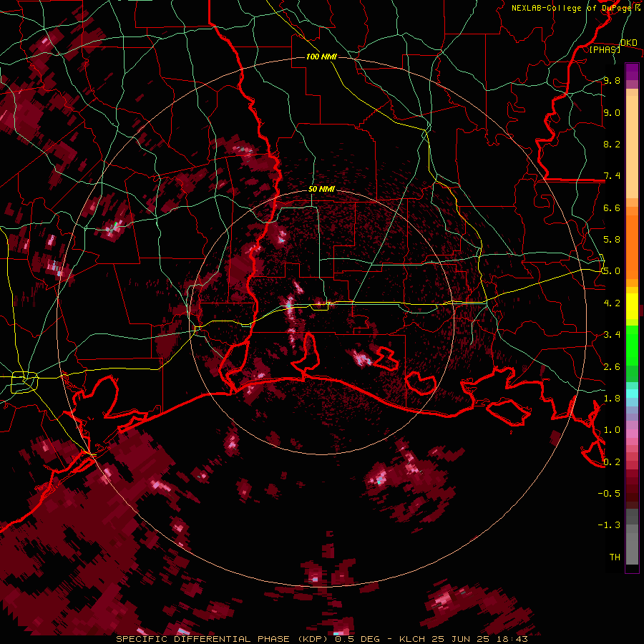Click the 5.8 scale label

[x=612, y=240]
